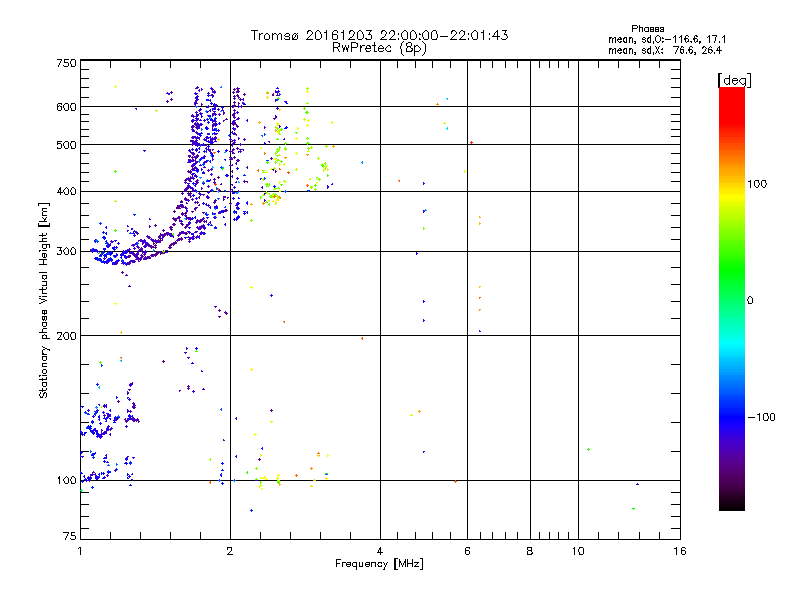Click the colorbar label '-100'
Screen dimensions: 800x600
(761, 417)
